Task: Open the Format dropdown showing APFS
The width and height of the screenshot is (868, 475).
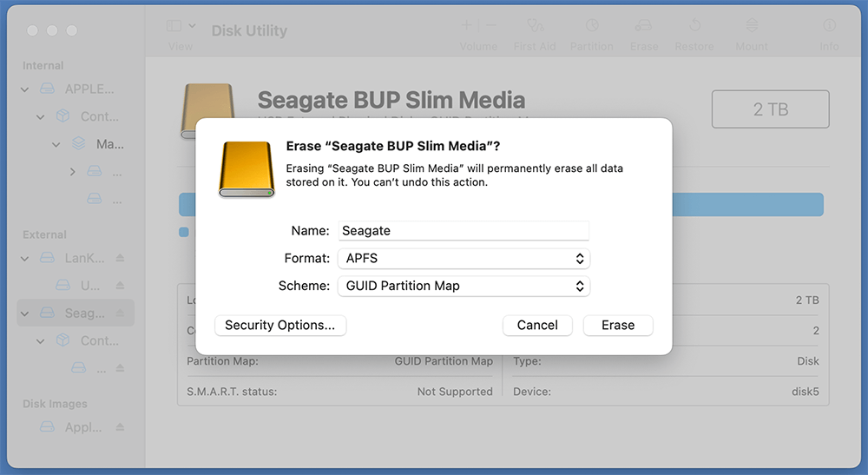Action: tap(464, 258)
